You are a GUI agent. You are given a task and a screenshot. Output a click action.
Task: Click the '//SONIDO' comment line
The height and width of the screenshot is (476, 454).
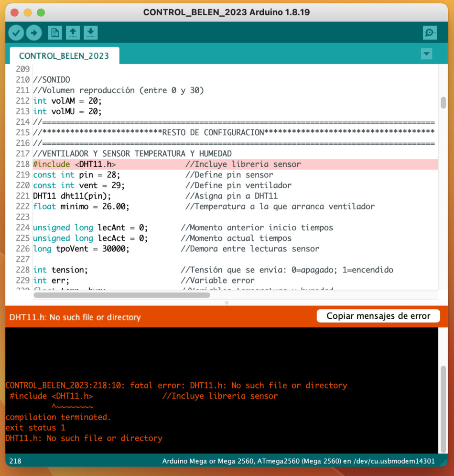point(52,80)
